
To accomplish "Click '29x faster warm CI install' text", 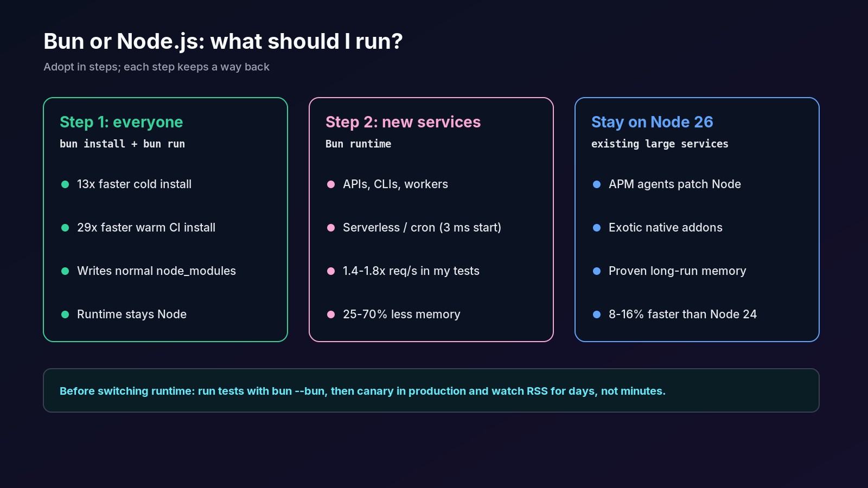I will coord(146,228).
